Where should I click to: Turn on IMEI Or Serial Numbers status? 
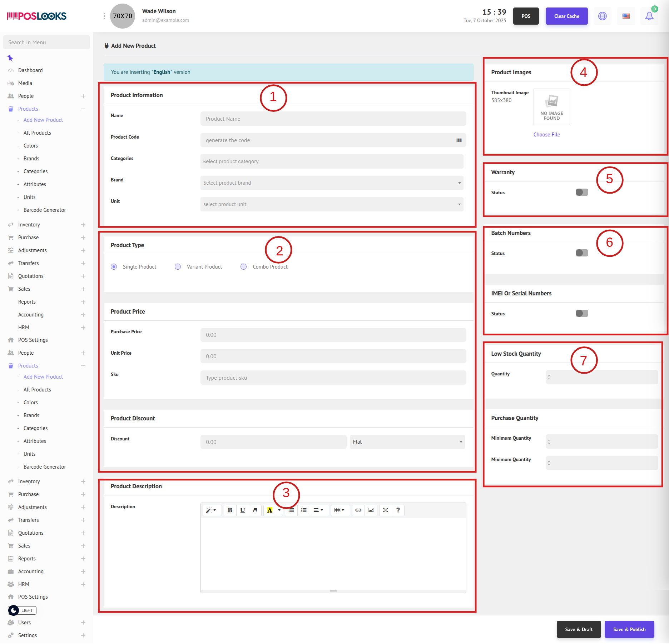coord(581,313)
